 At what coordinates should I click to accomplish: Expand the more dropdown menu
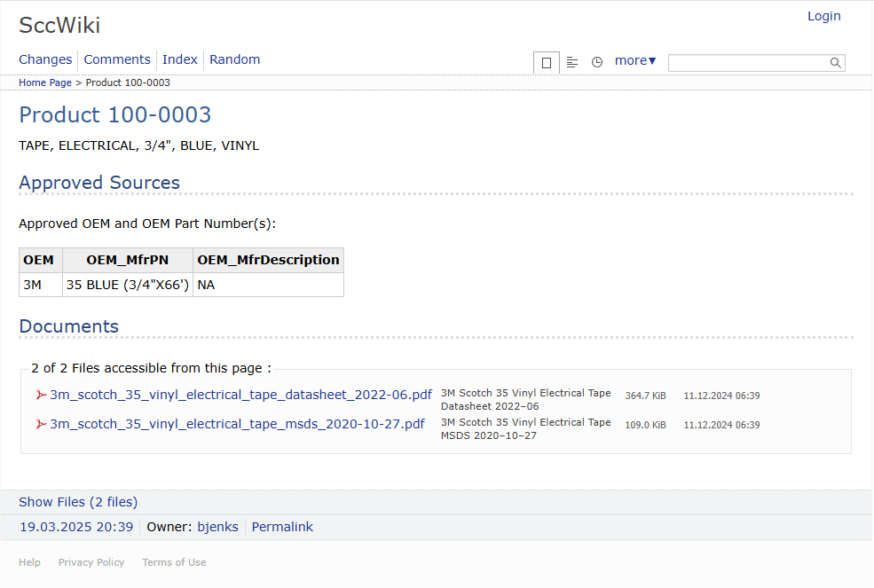tap(635, 60)
